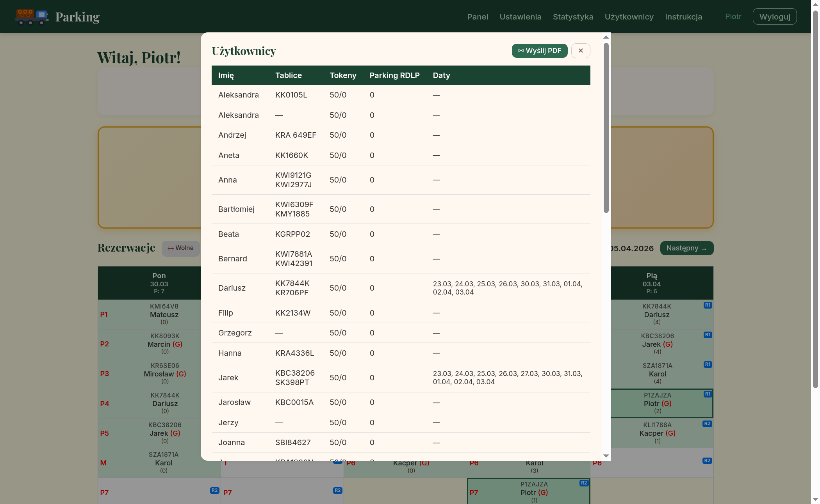Click the modal scroll-down arrow
This screenshot has width=820, height=504.
606,456
